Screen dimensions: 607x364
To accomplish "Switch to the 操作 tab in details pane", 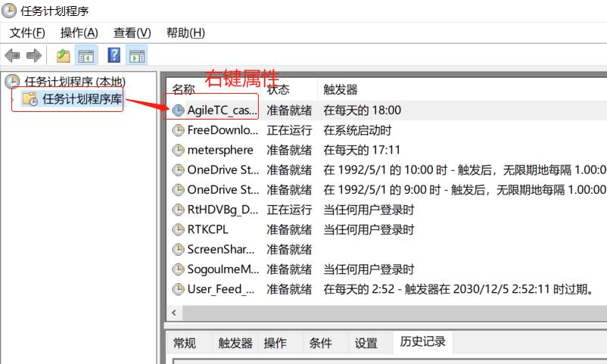I will click(x=275, y=343).
